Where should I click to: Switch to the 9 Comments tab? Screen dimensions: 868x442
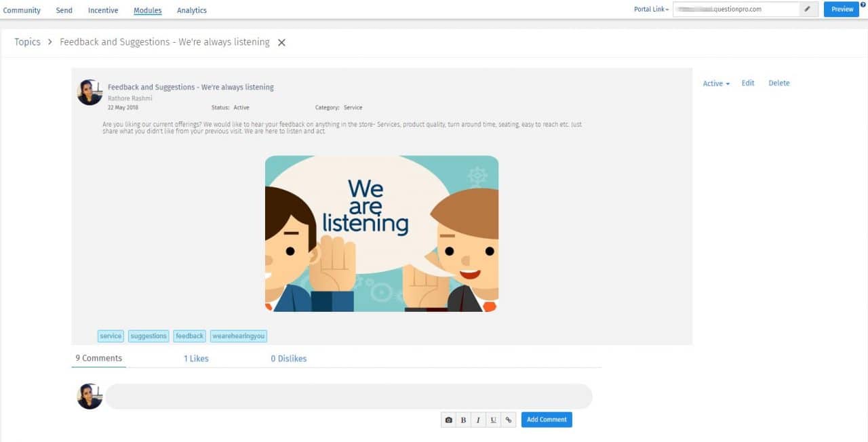click(98, 358)
